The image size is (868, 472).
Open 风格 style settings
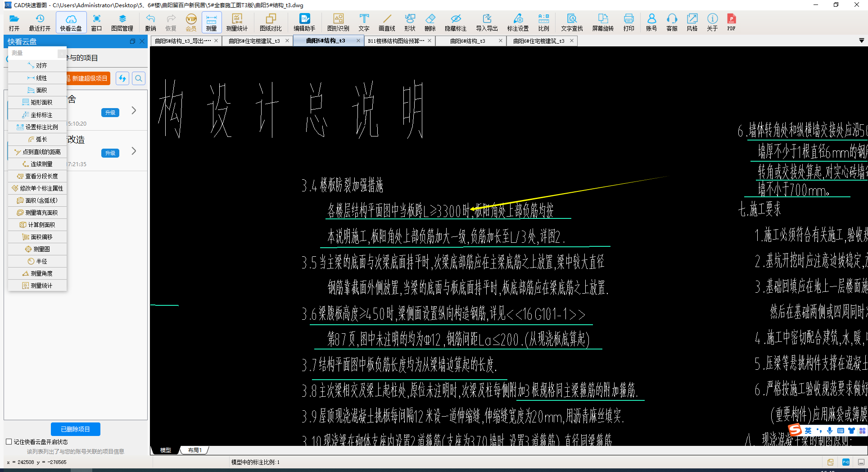pos(692,22)
